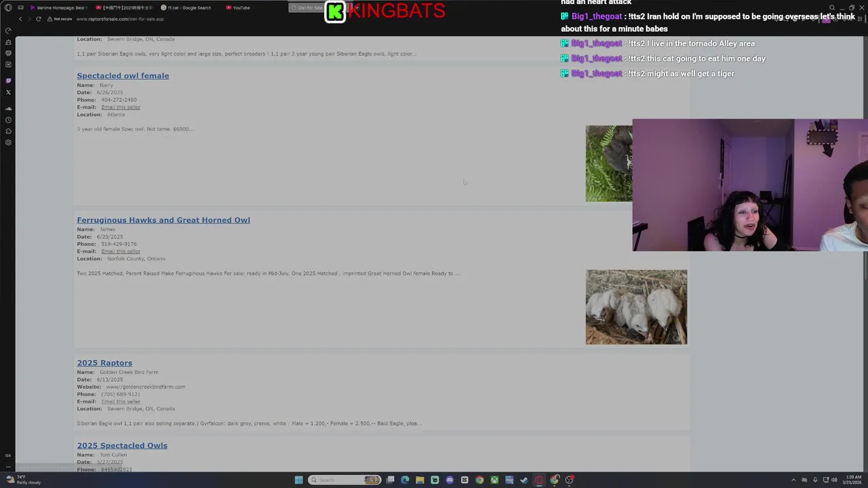Click the browser back arrow

(x=20, y=19)
